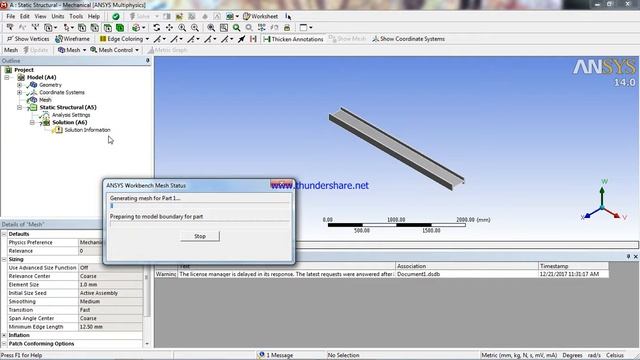Click the Association column header

(467, 266)
